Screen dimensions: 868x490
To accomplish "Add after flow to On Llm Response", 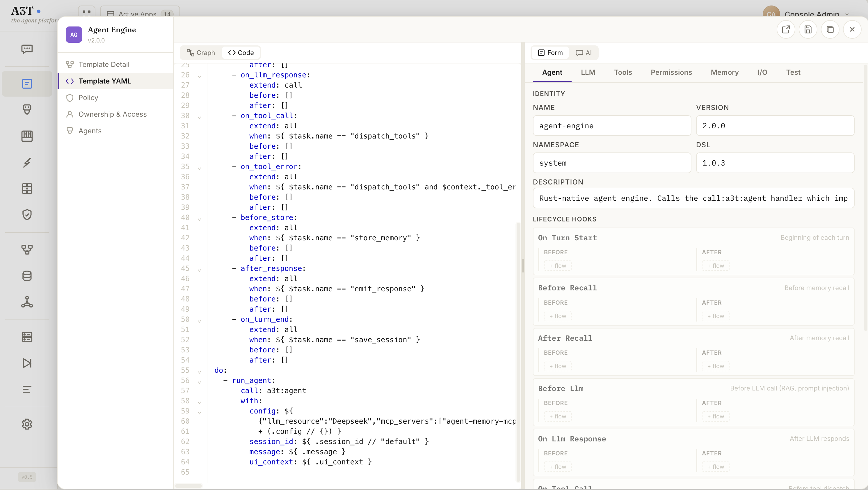I will coord(716,466).
